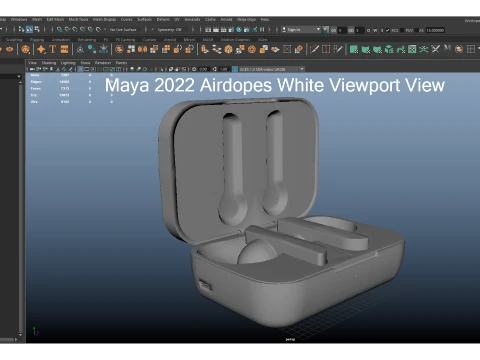Viewport: 480px width, 360px height.
Task: Switch to the XGen shelf tab
Action: point(263,40)
